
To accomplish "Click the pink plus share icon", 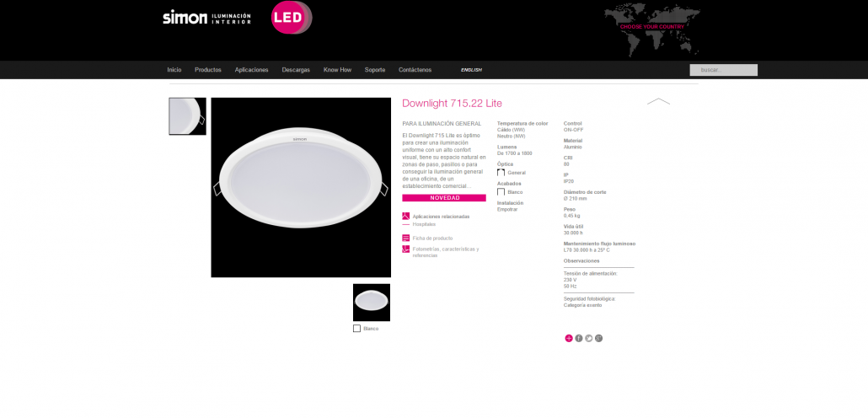I will click(569, 338).
